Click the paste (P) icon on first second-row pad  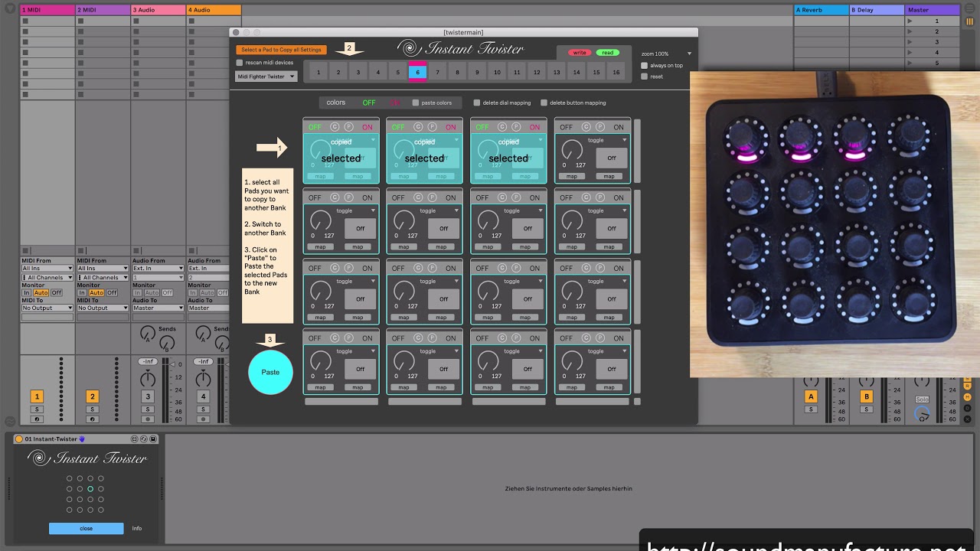pos(348,197)
